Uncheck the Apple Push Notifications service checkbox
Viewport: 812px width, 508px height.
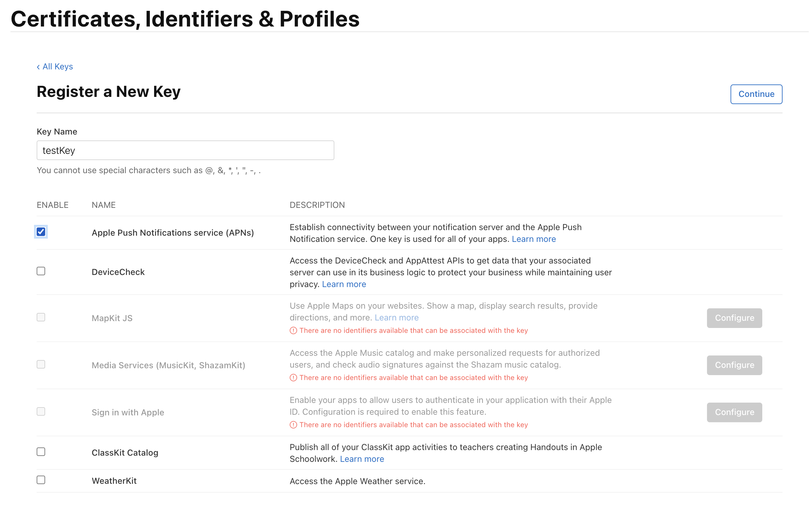point(41,232)
